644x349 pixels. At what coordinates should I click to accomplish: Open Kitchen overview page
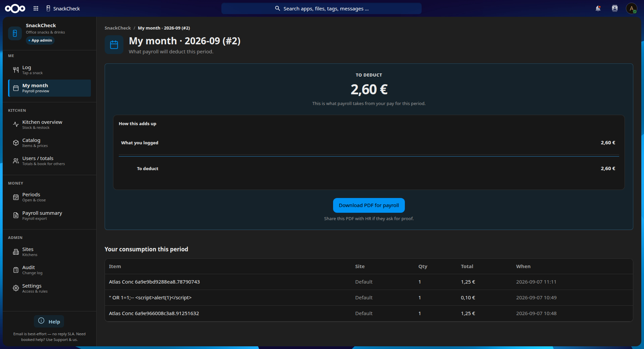pyautogui.click(x=50, y=124)
